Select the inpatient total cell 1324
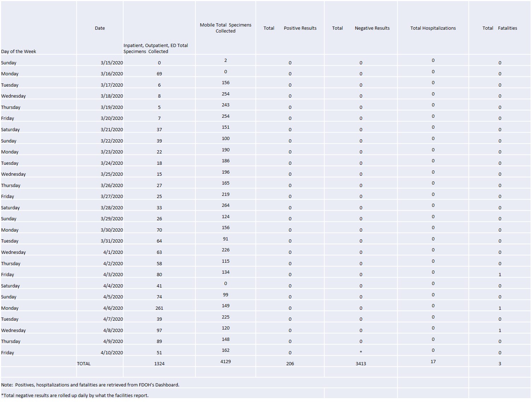 pos(159,363)
